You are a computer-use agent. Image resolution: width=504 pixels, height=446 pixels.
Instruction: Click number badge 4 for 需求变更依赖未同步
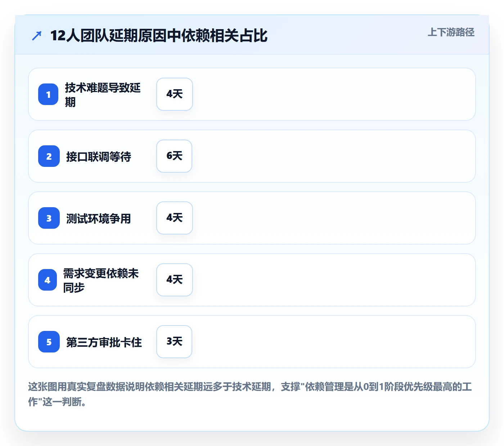point(48,280)
